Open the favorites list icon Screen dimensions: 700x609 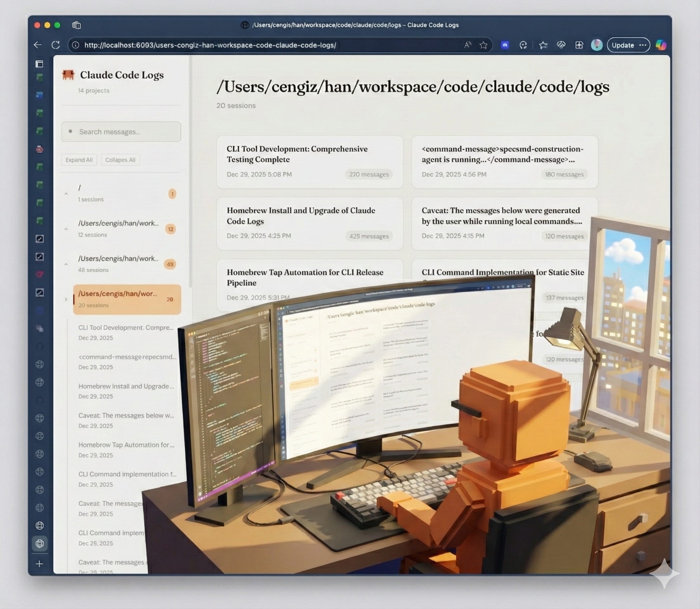pos(543,45)
